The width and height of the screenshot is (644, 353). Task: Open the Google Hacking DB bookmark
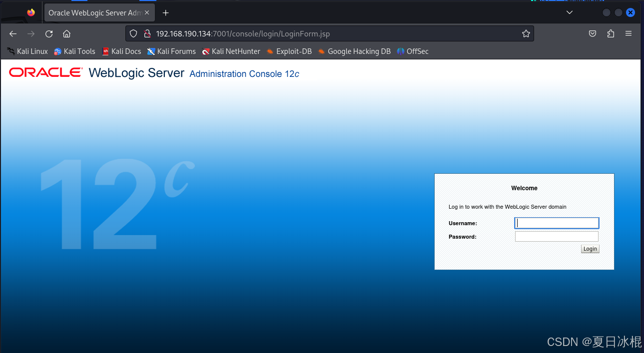[x=354, y=51]
